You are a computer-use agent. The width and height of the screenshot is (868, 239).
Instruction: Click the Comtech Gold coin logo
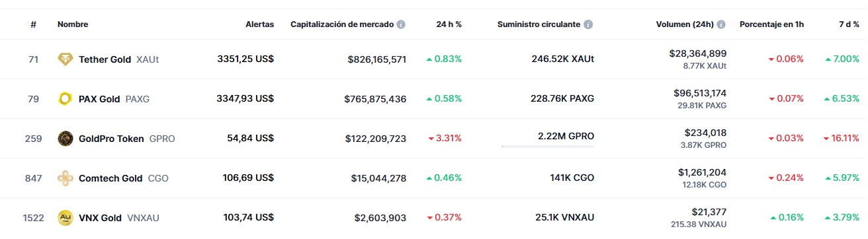[65, 178]
